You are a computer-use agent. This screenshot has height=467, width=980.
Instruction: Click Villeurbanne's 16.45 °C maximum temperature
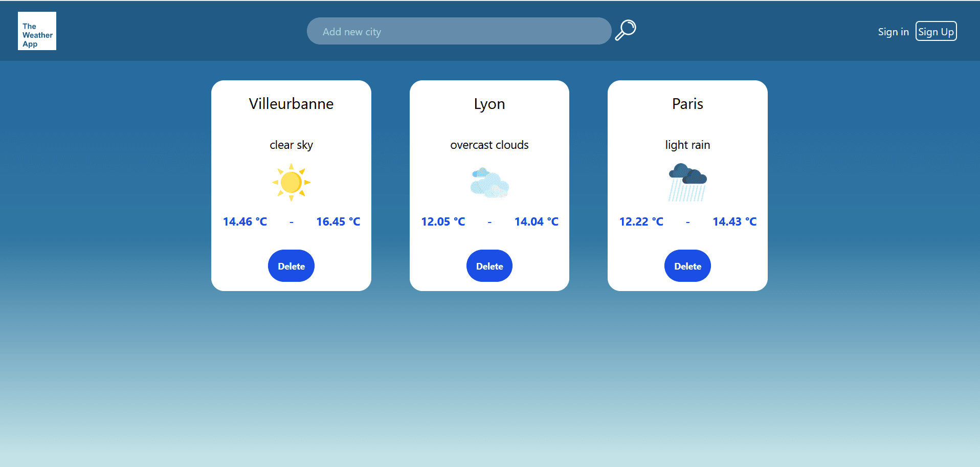click(x=338, y=221)
